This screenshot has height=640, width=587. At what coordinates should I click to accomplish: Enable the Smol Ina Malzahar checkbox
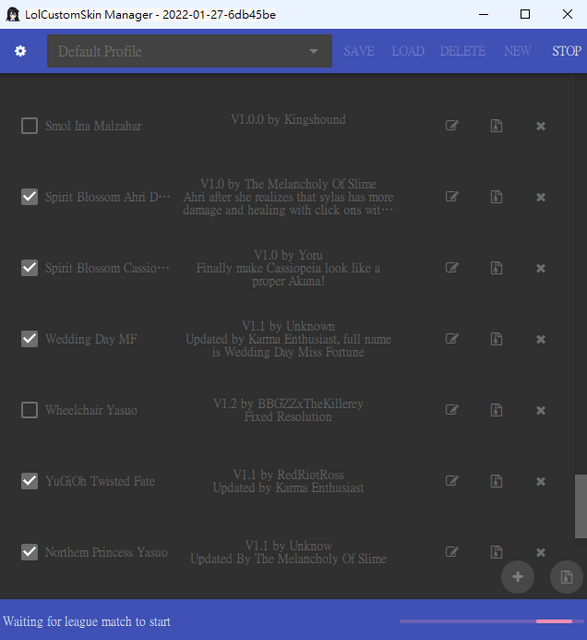29,126
